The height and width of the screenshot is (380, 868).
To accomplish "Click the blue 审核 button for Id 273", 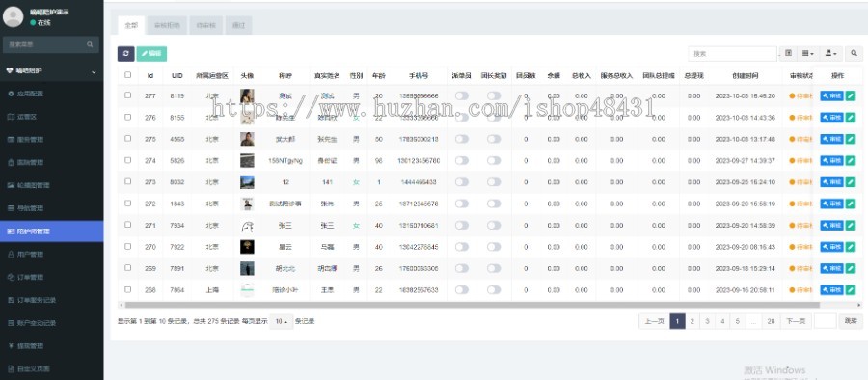I will [831, 182].
